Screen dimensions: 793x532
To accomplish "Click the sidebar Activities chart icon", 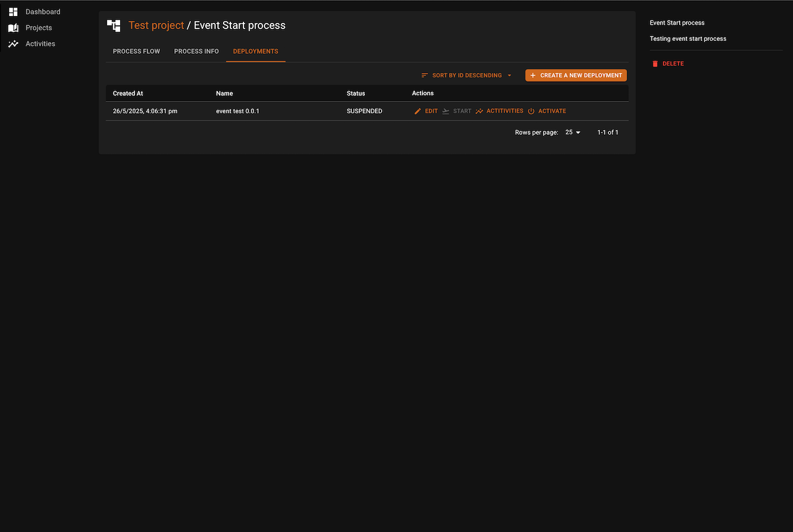I will (x=13, y=44).
